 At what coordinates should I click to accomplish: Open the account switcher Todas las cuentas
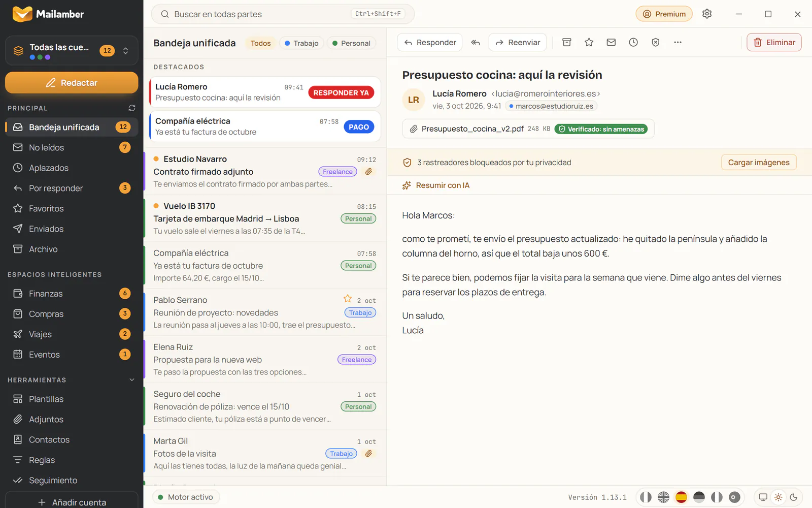pyautogui.click(x=72, y=51)
